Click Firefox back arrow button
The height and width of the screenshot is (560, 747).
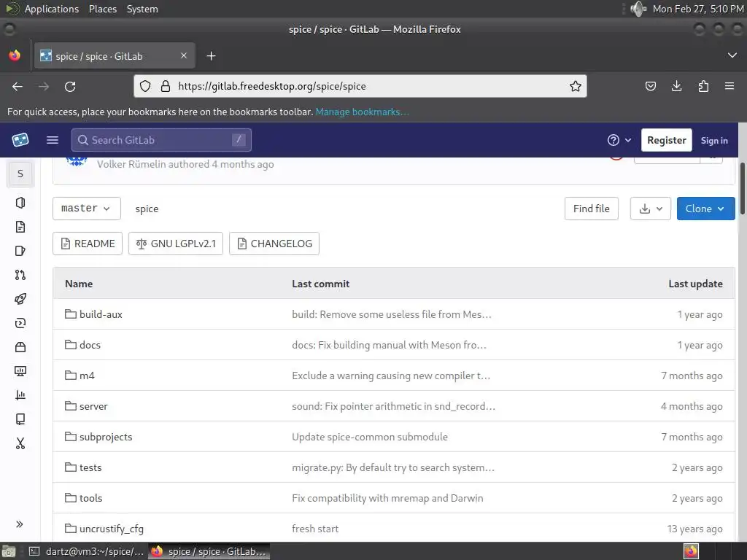pyautogui.click(x=18, y=86)
